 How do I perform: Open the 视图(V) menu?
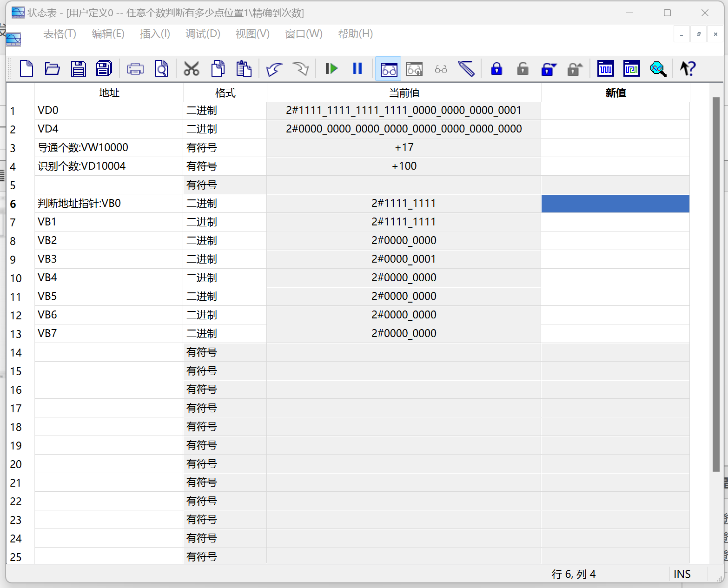pos(252,34)
